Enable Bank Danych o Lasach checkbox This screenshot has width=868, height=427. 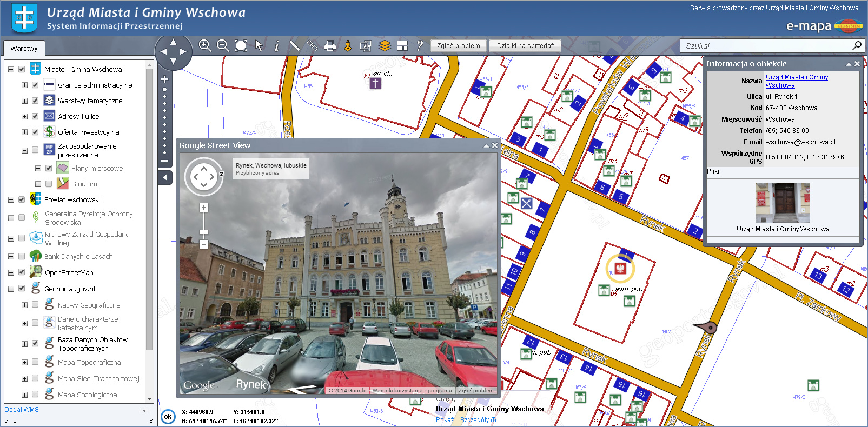coord(22,256)
